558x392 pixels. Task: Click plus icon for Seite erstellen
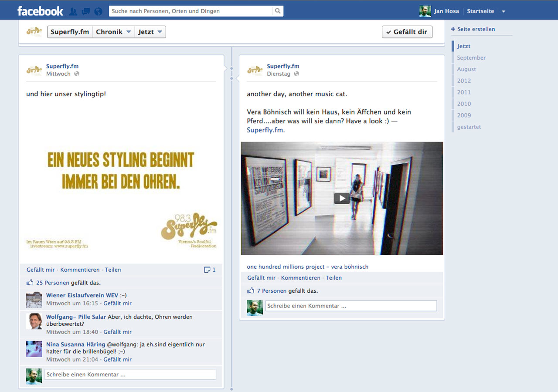point(453,29)
